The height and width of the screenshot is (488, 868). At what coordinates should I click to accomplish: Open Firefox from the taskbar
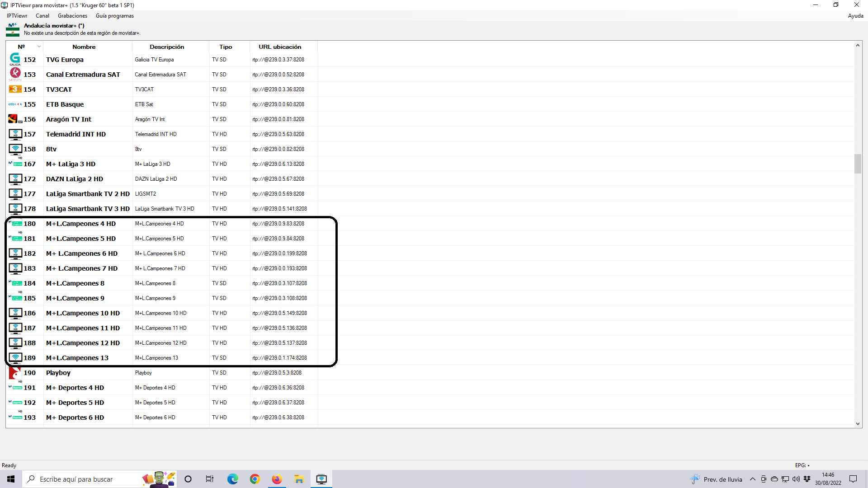[x=277, y=479]
